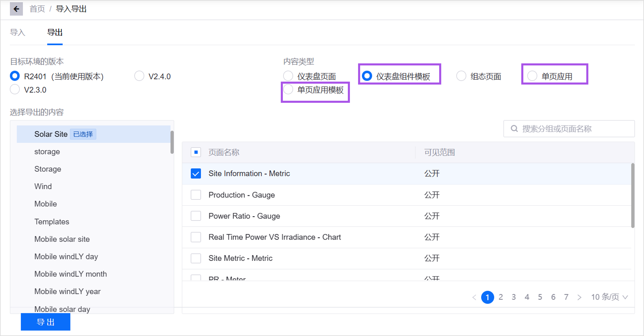Open the 首页 breadcrumb link
The width and height of the screenshot is (644, 336).
point(37,9)
